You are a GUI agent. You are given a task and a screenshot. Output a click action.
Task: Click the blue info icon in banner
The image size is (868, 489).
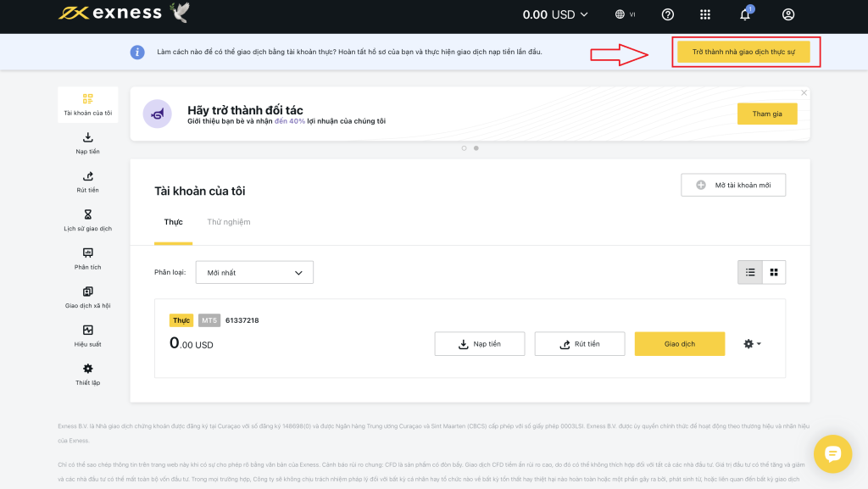tap(137, 52)
